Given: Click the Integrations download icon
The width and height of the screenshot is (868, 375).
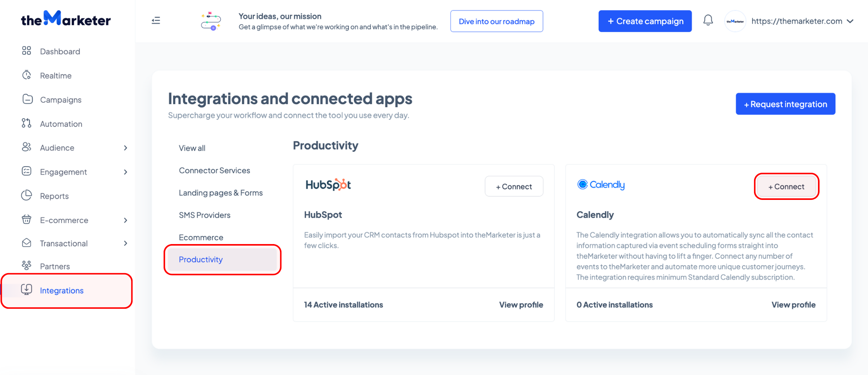Looking at the screenshot, I should (26, 289).
